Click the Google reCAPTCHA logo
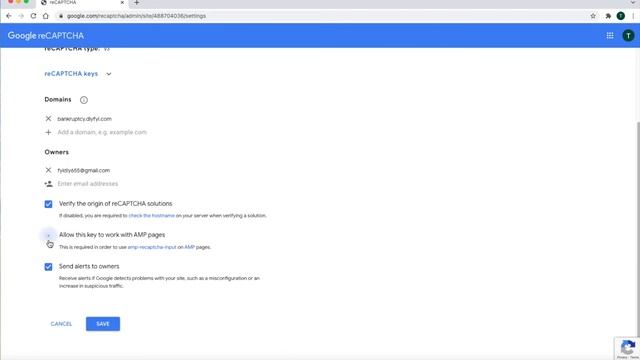Viewport: 640px width, 360px height. tap(46, 36)
